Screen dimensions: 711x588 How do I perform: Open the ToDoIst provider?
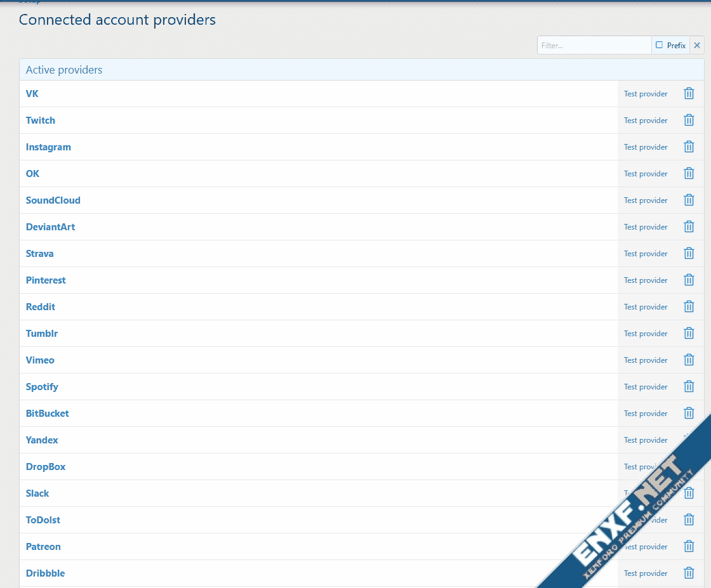point(43,520)
